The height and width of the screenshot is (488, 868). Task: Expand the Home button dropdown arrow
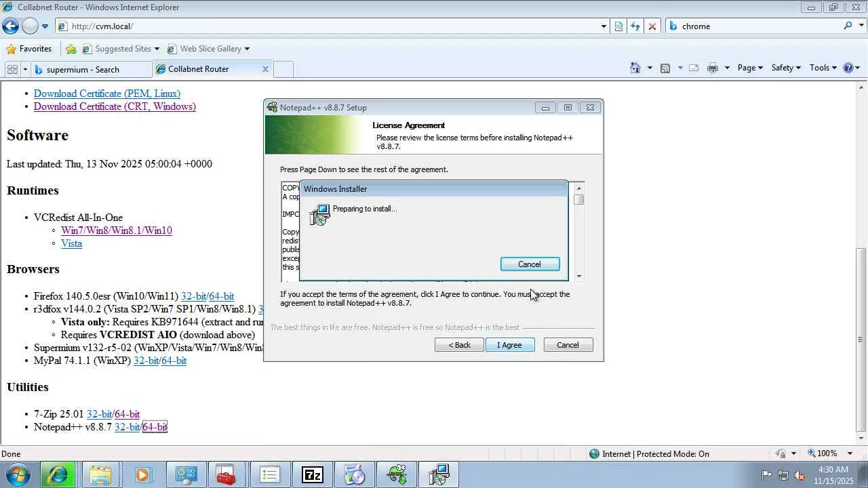click(650, 68)
